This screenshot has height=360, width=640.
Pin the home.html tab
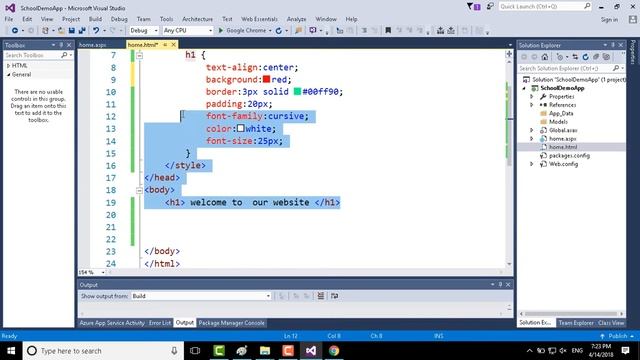point(165,45)
